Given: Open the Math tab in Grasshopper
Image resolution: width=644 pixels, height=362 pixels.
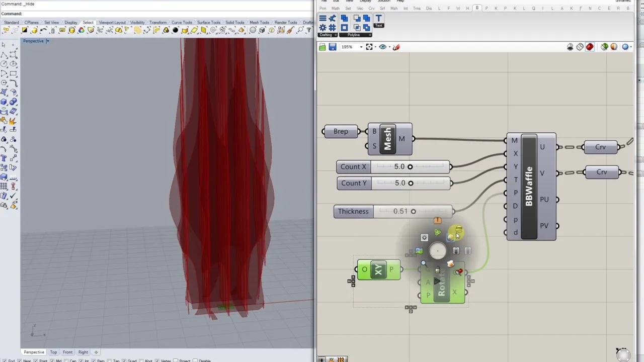Looking at the screenshot, I should (x=335, y=9).
